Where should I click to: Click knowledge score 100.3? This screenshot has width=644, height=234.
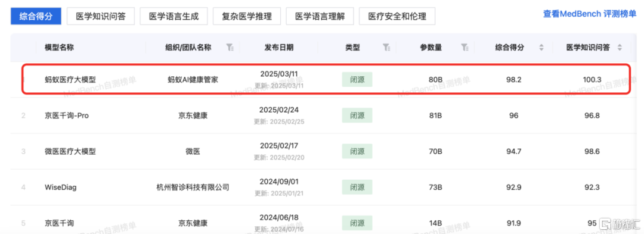click(x=592, y=80)
